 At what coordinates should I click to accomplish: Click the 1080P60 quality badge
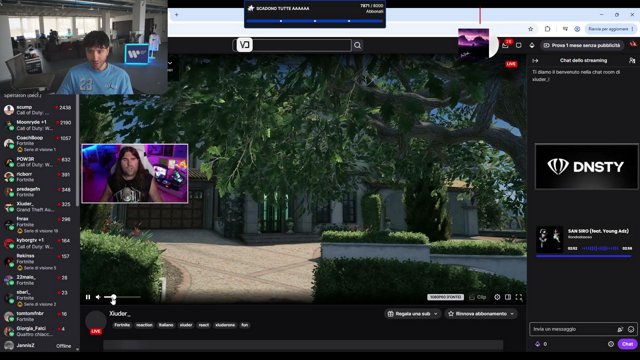[445, 297]
